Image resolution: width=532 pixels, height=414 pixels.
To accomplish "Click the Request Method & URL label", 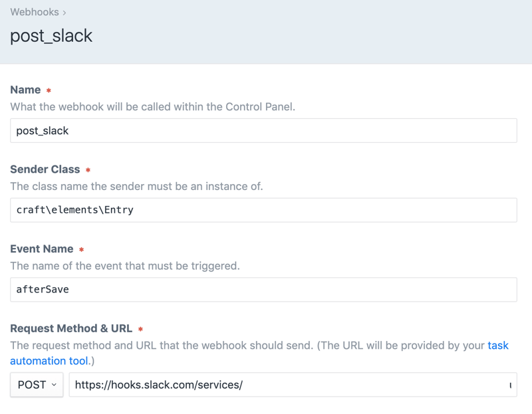I will click(x=71, y=328).
